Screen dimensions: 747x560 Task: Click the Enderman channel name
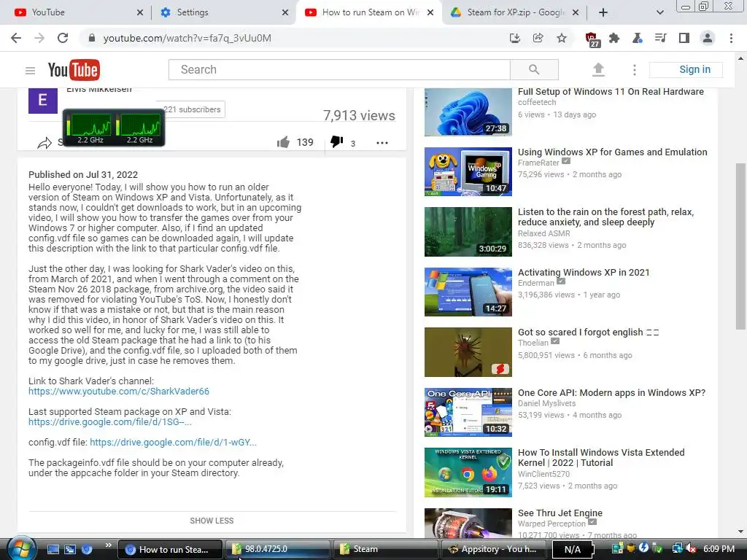coord(536,283)
